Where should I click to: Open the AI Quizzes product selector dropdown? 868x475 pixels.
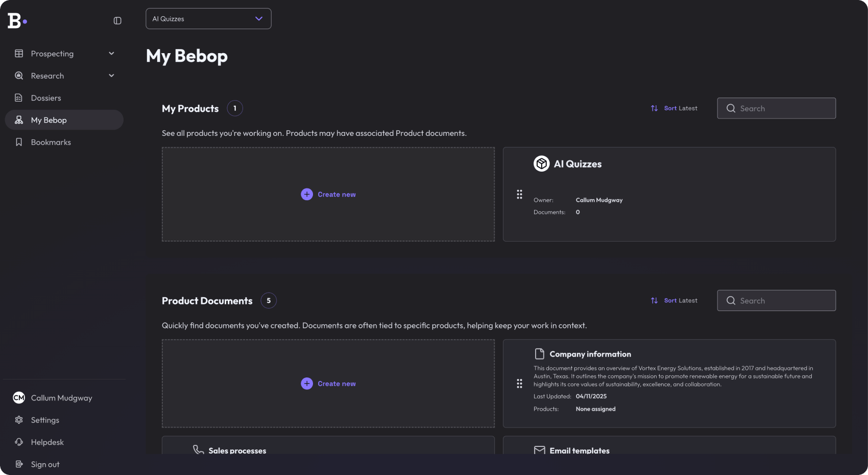(208, 18)
